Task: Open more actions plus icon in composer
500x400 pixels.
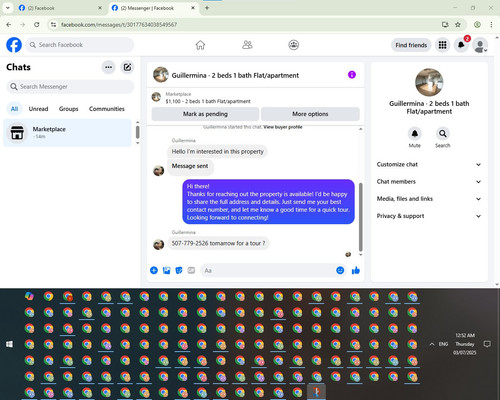Action: pyautogui.click(x=154, y=270)
